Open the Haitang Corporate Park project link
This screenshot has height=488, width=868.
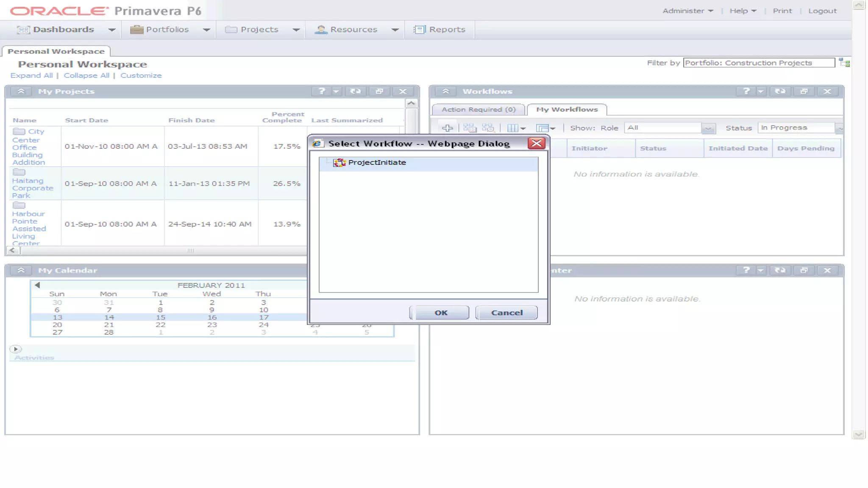click(33, 188)
